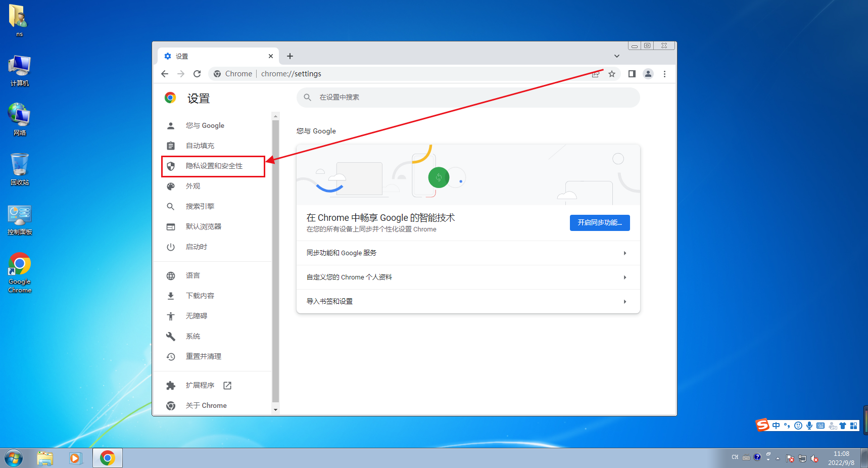Open the tab search dropdown chevron
The height and width of the screenshot is (468, 868).
(617, 56)
